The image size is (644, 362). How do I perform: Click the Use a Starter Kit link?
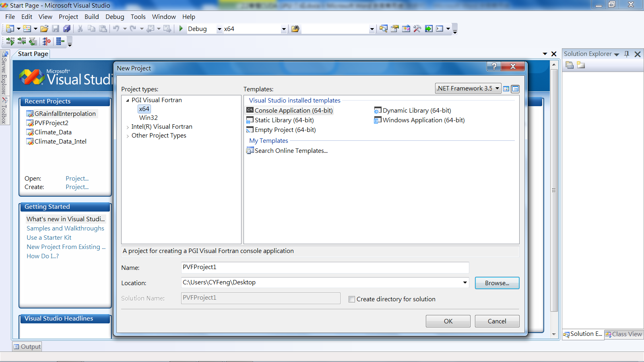[49, 238]
